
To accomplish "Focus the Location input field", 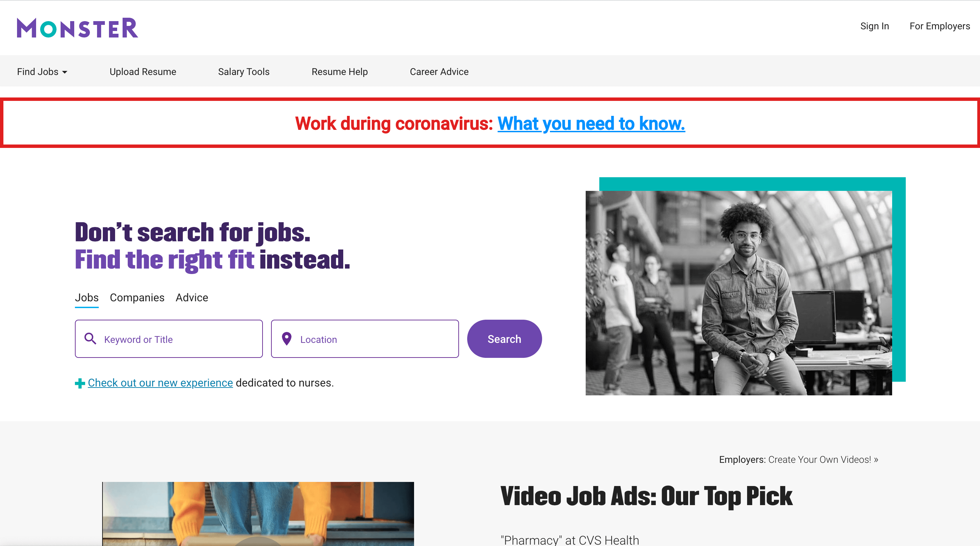I will [365, 339].
